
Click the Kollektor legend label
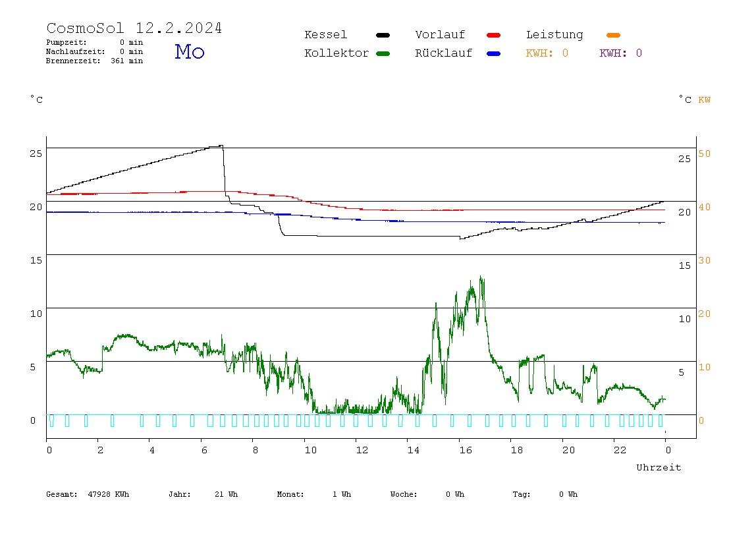pos(336,53)
